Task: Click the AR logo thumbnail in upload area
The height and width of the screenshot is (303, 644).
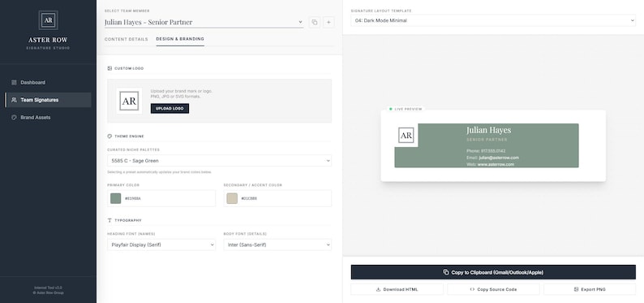Action: pos(129,101)
